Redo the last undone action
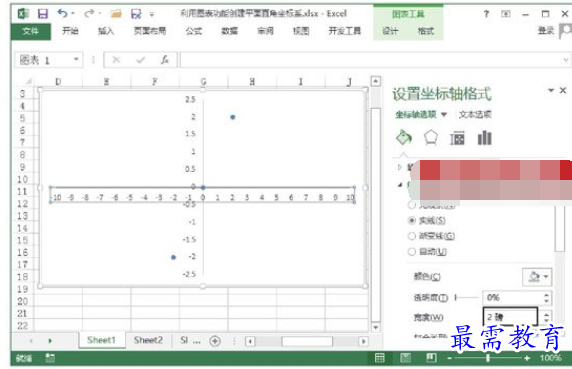This screenshot has height=369, width=572. coord(89,14)
